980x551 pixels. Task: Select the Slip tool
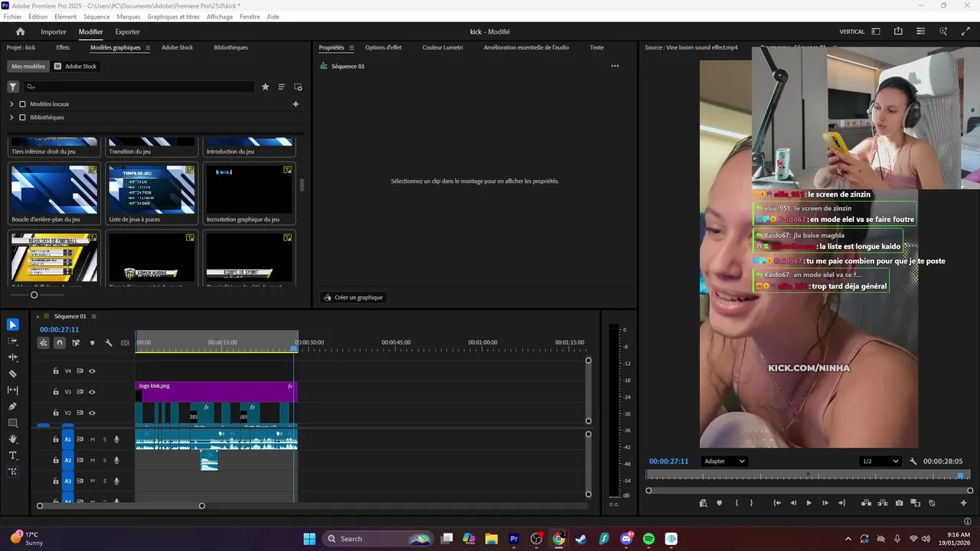pos(12,390)
